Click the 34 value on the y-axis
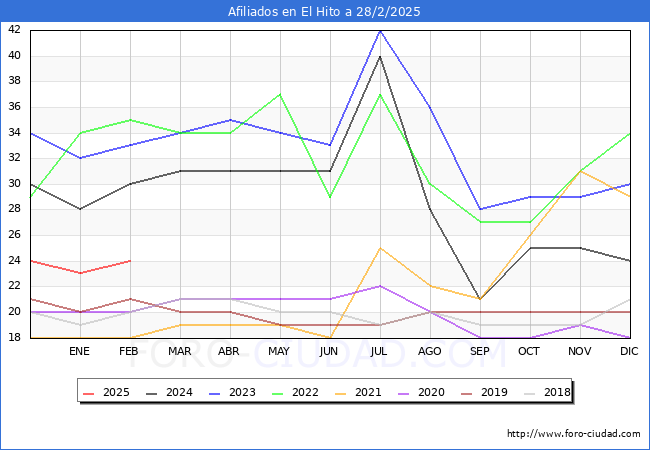Image resolution: width=650 pixels, height=450 pixels. [x=15, y=132]
